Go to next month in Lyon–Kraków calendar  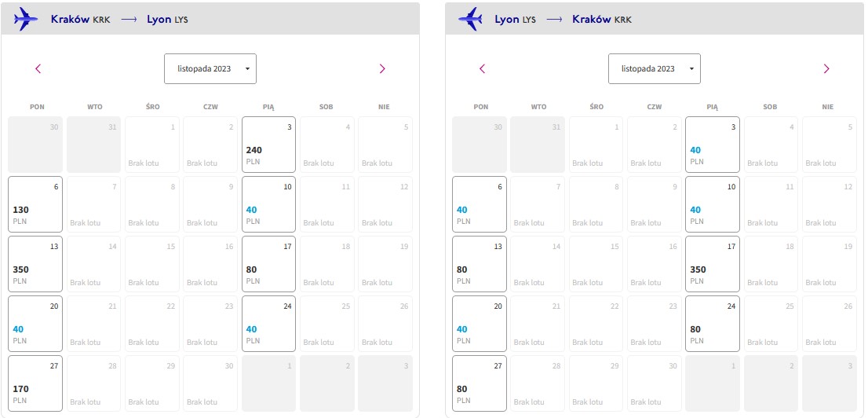826,68
